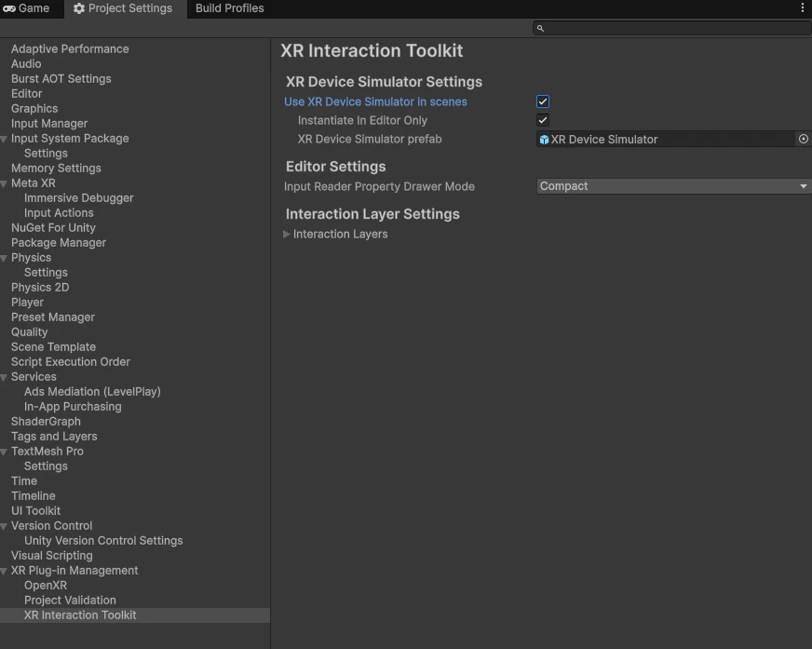
Task: Click the XR Device Simulator prefab cube icon
Action: click(544, 140)
